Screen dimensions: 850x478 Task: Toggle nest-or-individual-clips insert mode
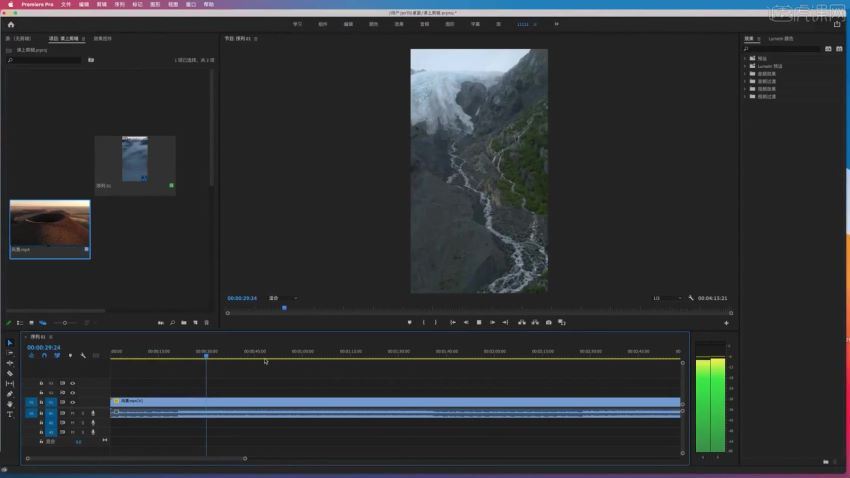coord(31,356)
